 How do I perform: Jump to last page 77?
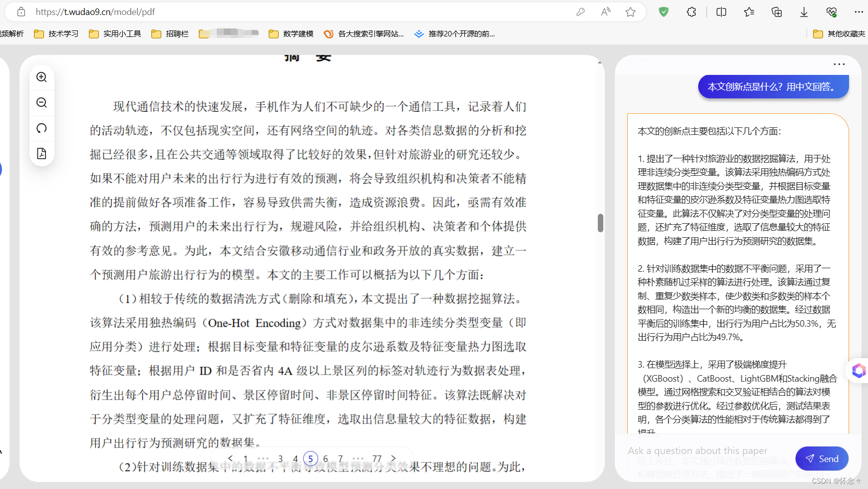tap(377, 459)
